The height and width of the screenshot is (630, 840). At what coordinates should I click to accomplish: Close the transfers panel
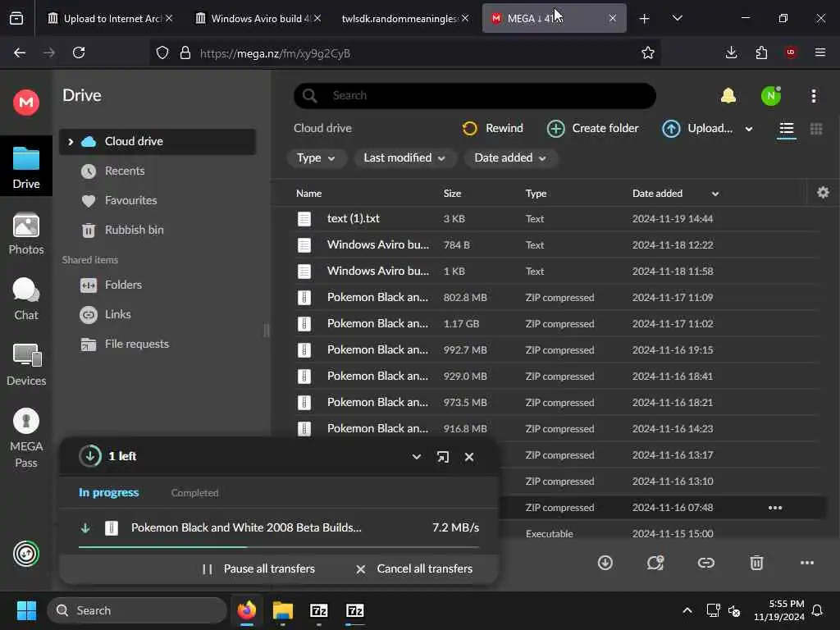[x=468, y=457]
